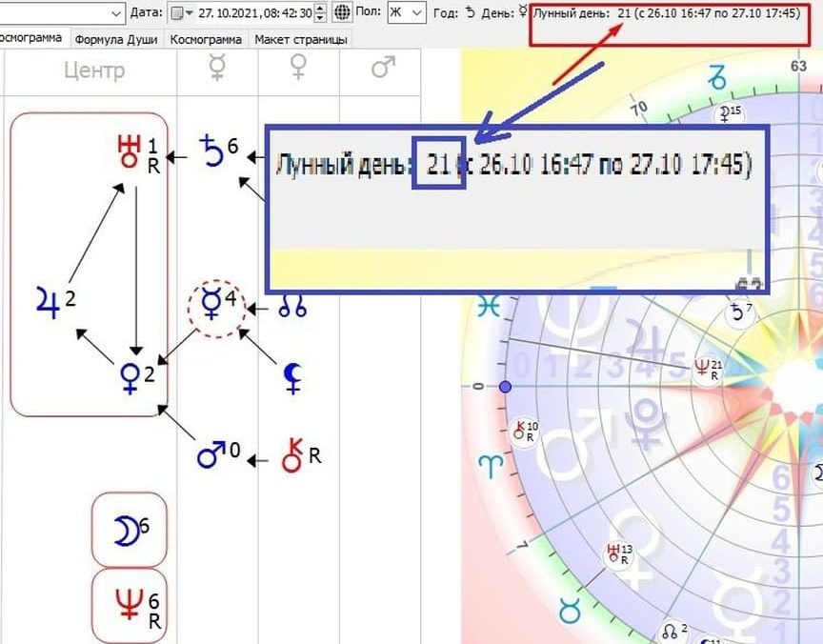The image size is (823, 644).
Task: Click the Pisces sign on the chart wheel
Action: pyautogui.click(x=489, y=307)
